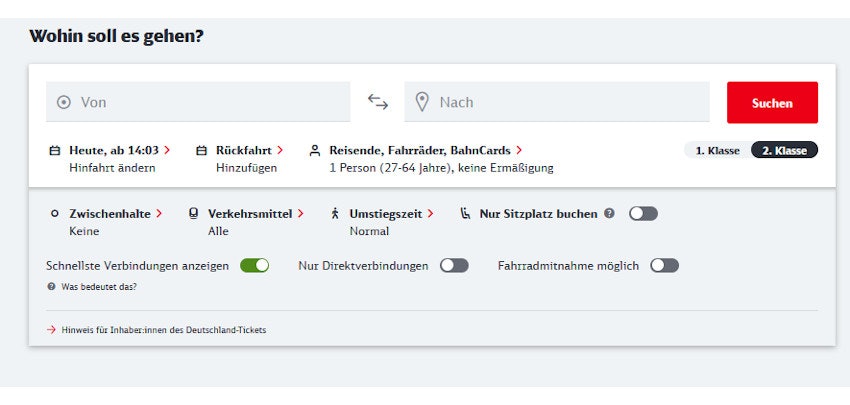850x405 pixels.
Task: Swap origin and destination arrows icon
Action: pos(378,102)
